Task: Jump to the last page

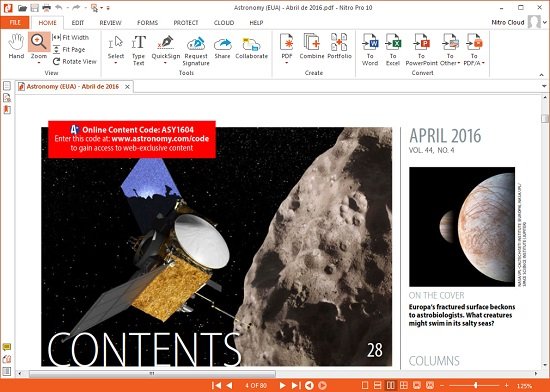Action: click(295, 385)
